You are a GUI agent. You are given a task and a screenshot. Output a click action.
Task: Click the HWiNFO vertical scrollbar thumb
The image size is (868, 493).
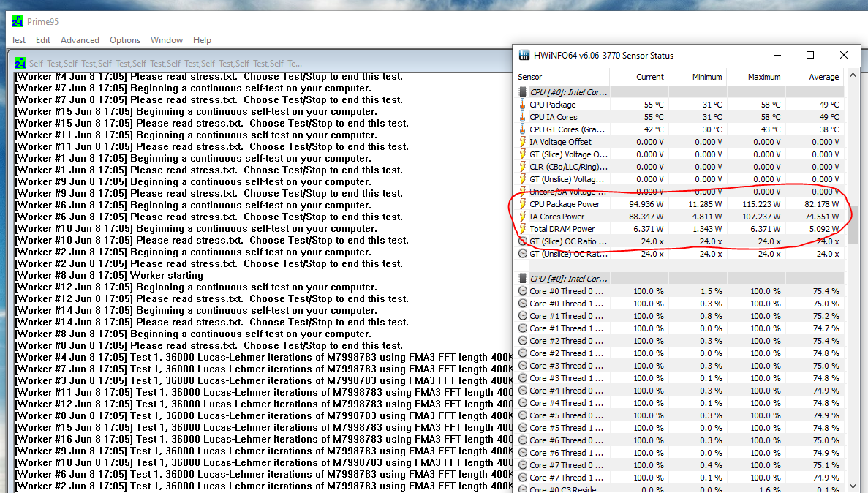853,225
